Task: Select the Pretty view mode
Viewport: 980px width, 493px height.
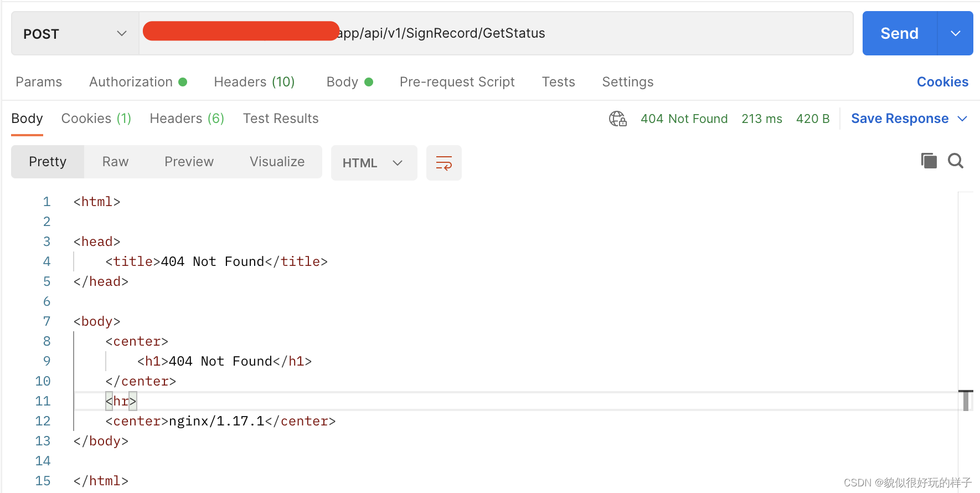Action: tap(48, 162)
